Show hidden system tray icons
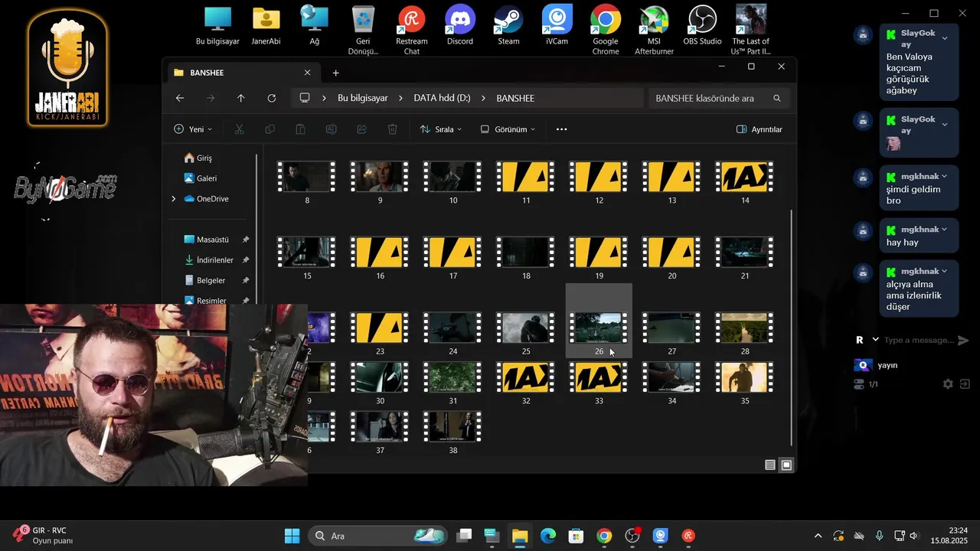The height and width of the screenshot is (551, 980). pyautogui.click(x=818, y=536)
